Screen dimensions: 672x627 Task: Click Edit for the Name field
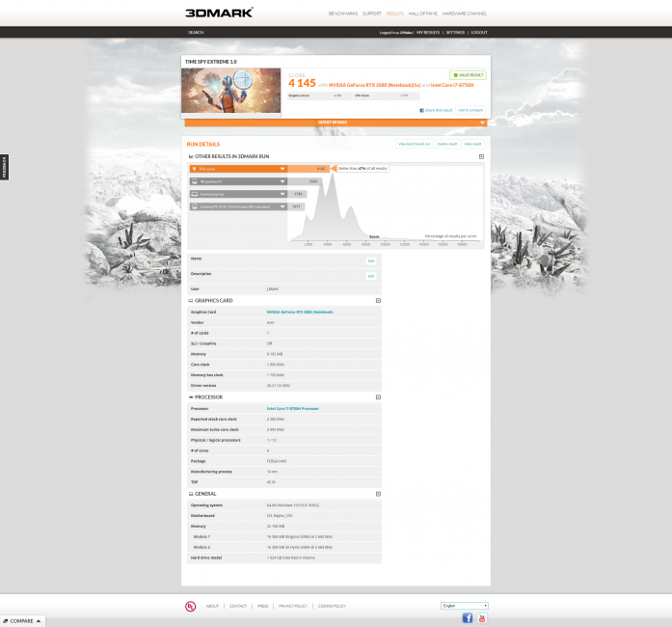[x=371, y=261]
